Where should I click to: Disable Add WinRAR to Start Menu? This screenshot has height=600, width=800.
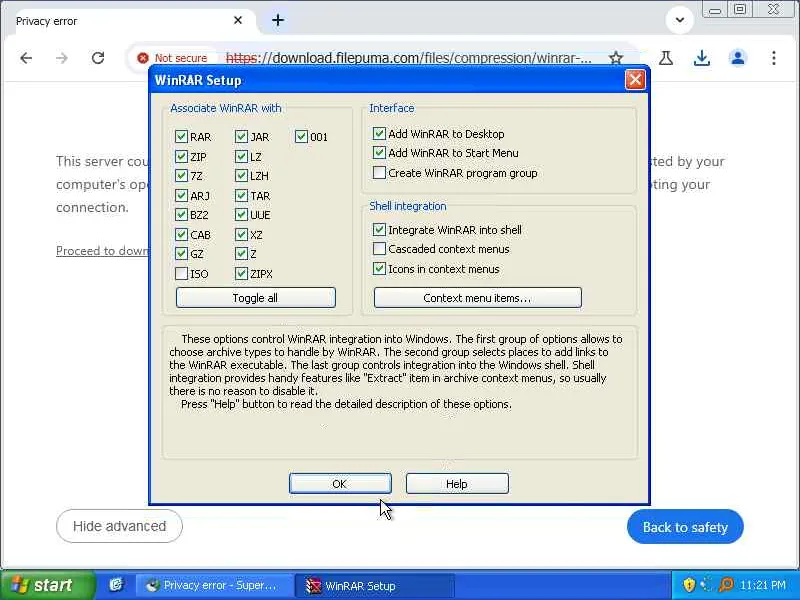pyautogui.click(x=379, y=153)
